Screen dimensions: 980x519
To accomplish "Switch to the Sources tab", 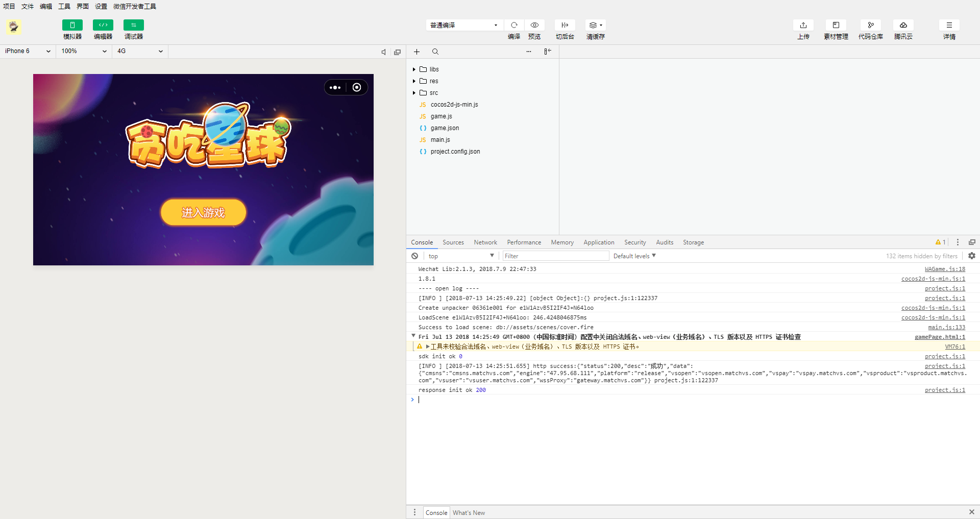I will [453, 242].
